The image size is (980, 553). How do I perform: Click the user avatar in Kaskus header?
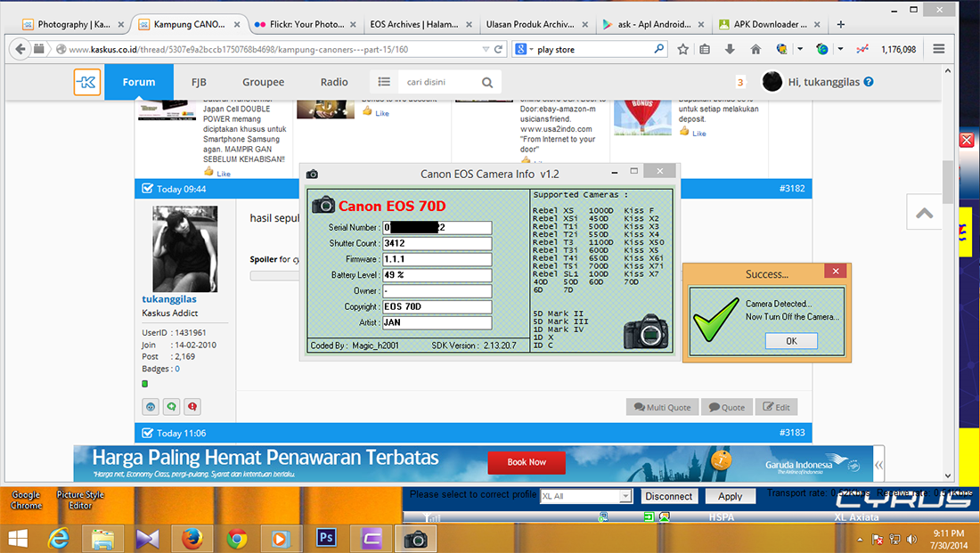tap(772, 81)
